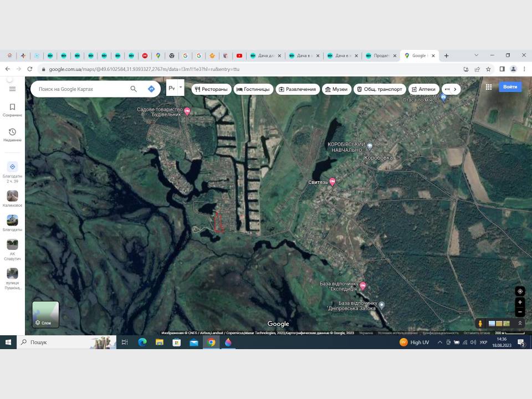Viewport: 532px width, 399px height.
Task: Click the Войти sign-in button
Action: point(510,87)
